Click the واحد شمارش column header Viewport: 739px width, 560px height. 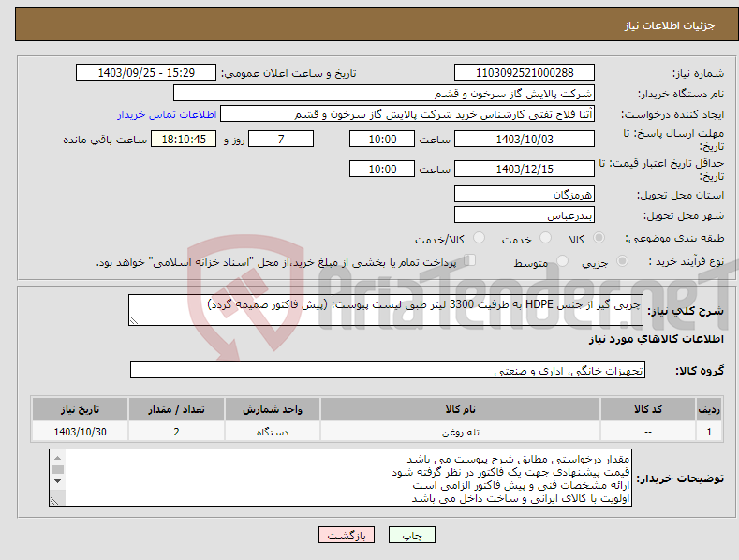[273, 409]
